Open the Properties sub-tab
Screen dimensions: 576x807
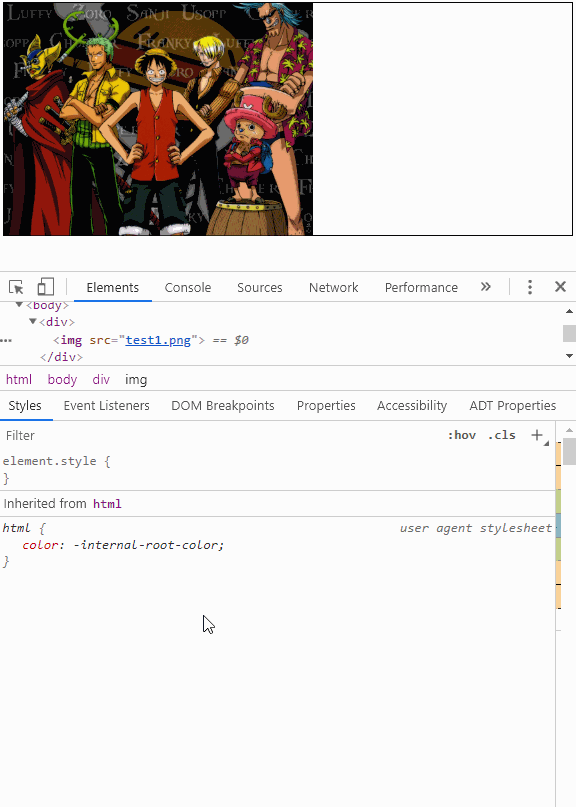(326, 406)
